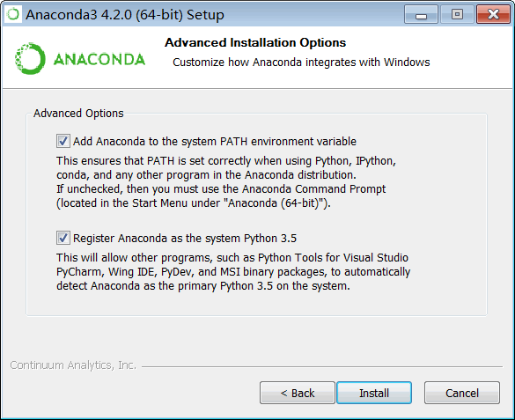Minimize the Anaconda3 Setup window

pos(421,15)
